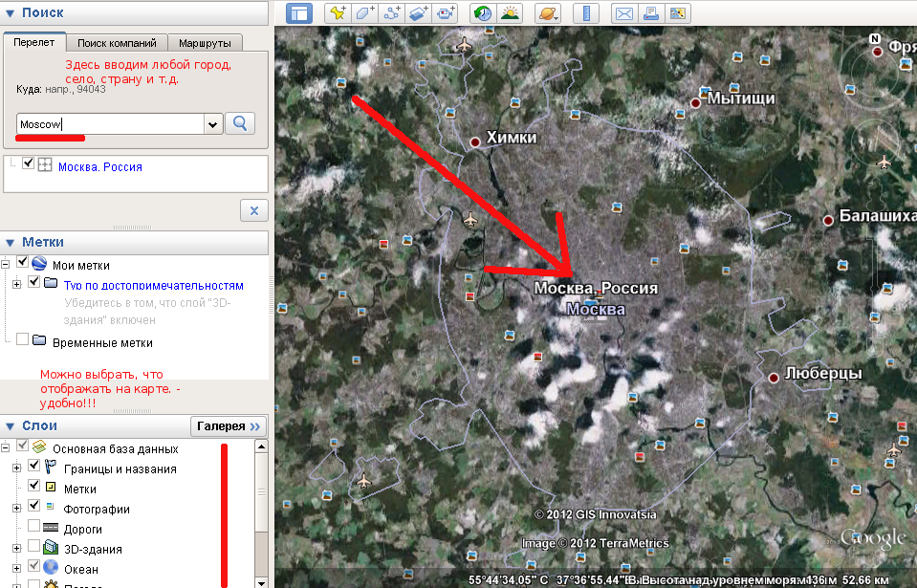Toggle the sidebar visibility button
The width and height of the screenshot is (917, 588).
(x=299, y=13)
